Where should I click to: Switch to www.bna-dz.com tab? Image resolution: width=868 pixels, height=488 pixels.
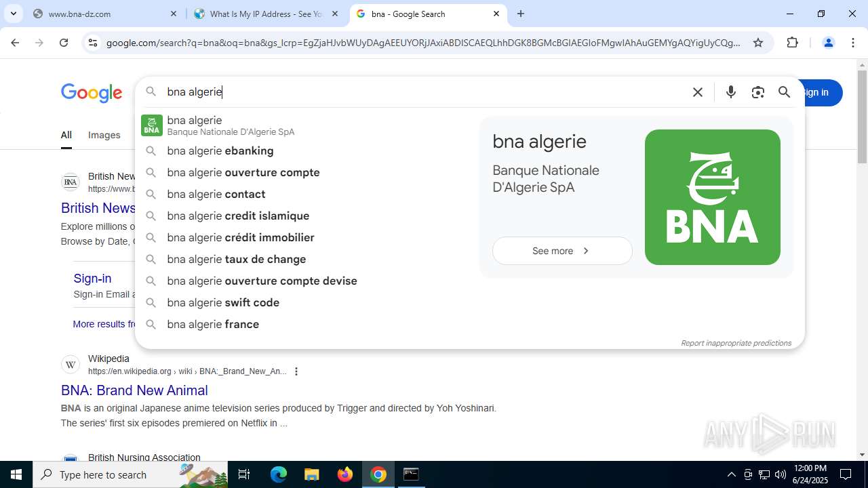(x=104, y=14)
